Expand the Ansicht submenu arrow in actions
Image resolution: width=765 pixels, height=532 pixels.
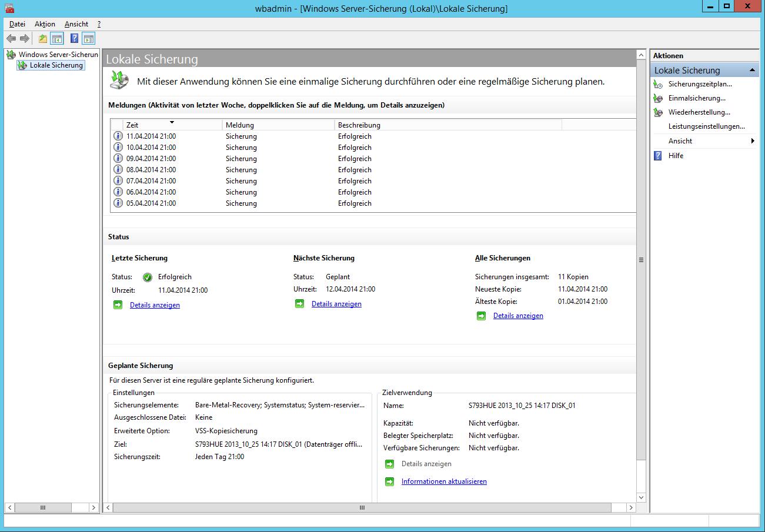[x=752, y=141]
